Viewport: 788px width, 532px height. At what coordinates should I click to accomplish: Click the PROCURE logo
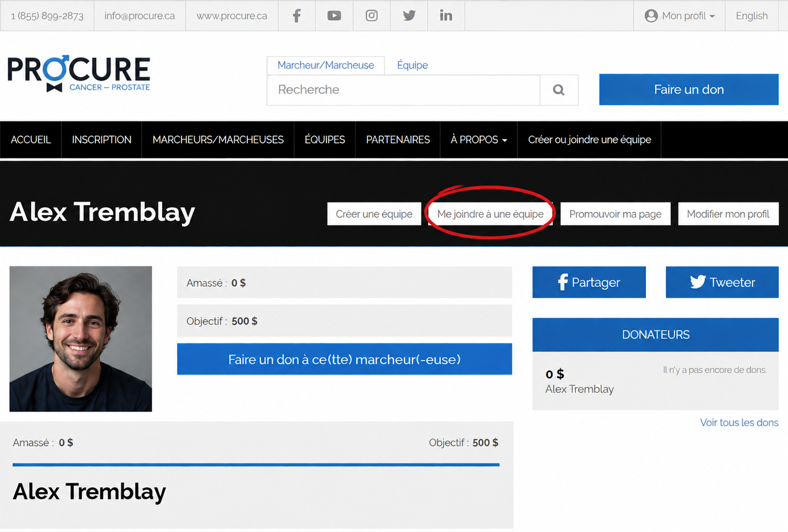click(79, 73)
